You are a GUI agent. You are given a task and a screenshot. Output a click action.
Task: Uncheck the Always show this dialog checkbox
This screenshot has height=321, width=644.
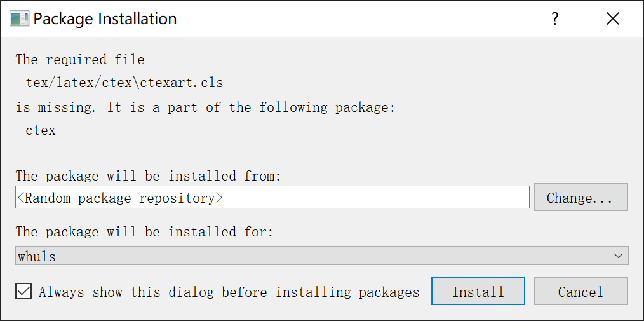(24, 291)
